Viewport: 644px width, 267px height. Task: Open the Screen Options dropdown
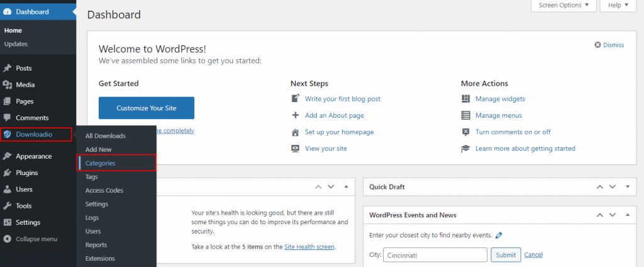pos(563,5)
